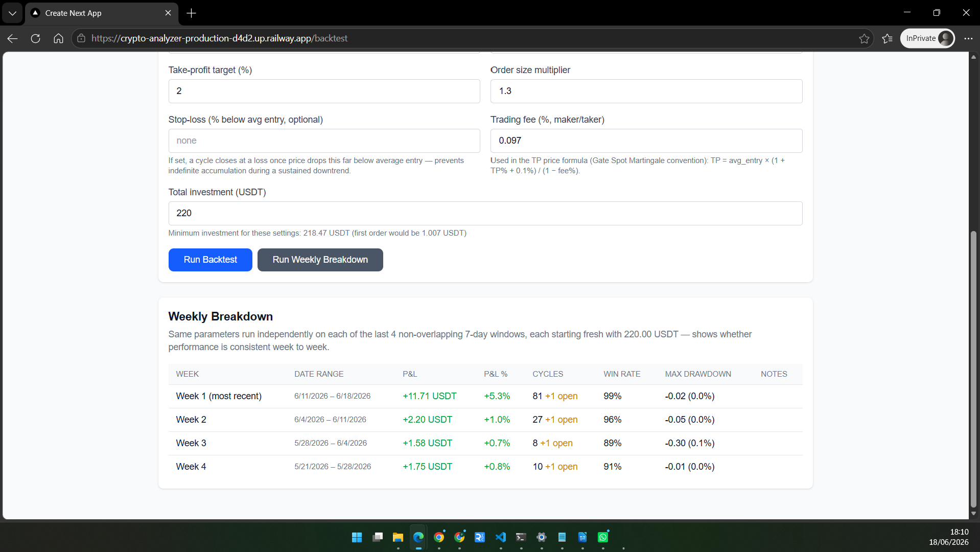Open the Windows Start menu
Viewport: 980px width, 552px height.
click(357, 537)
